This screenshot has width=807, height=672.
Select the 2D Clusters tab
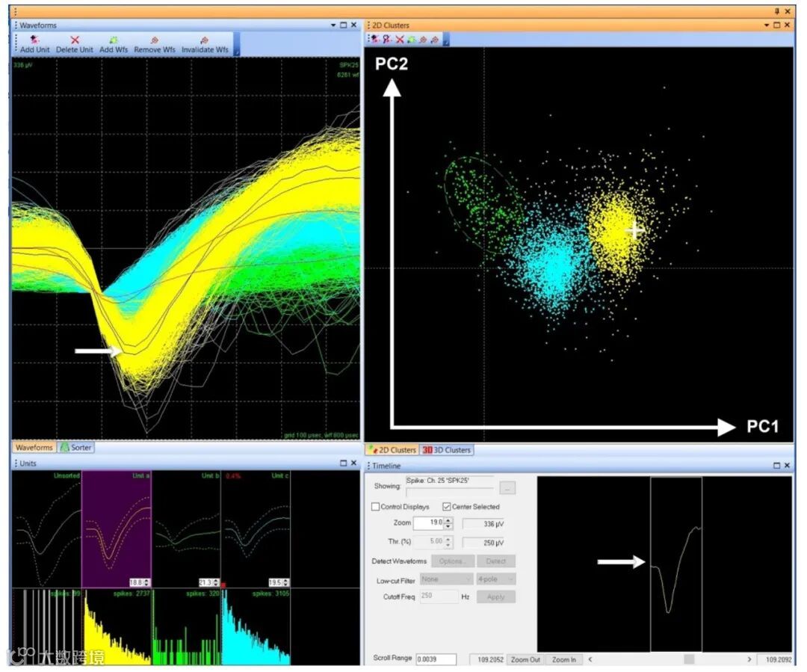(x=392, y=450)
